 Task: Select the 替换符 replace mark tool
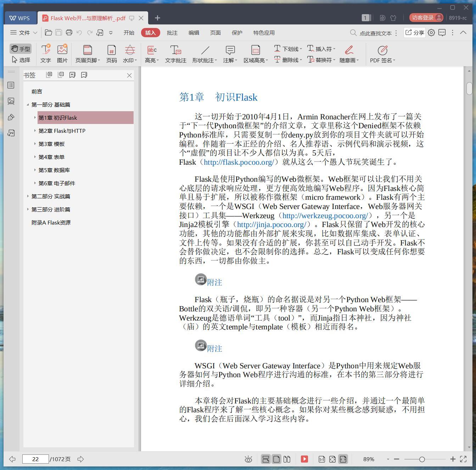click(321, 60)
